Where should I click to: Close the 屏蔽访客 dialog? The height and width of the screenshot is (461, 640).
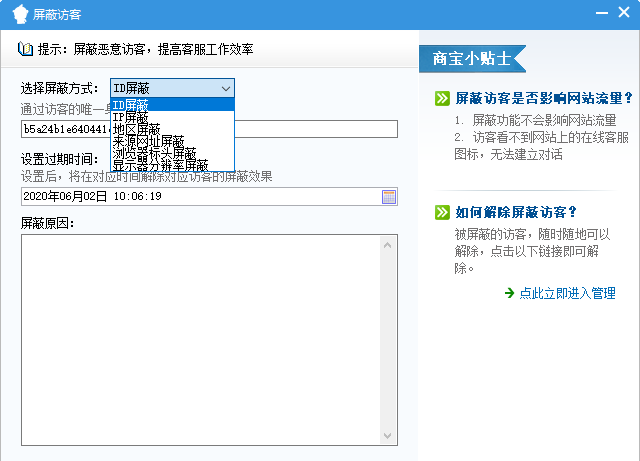tap(624, 13)
